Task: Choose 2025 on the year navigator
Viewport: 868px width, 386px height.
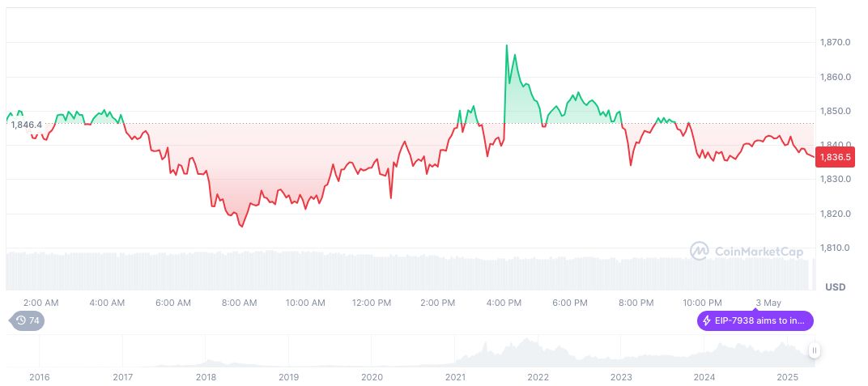Action: point(788,376)
